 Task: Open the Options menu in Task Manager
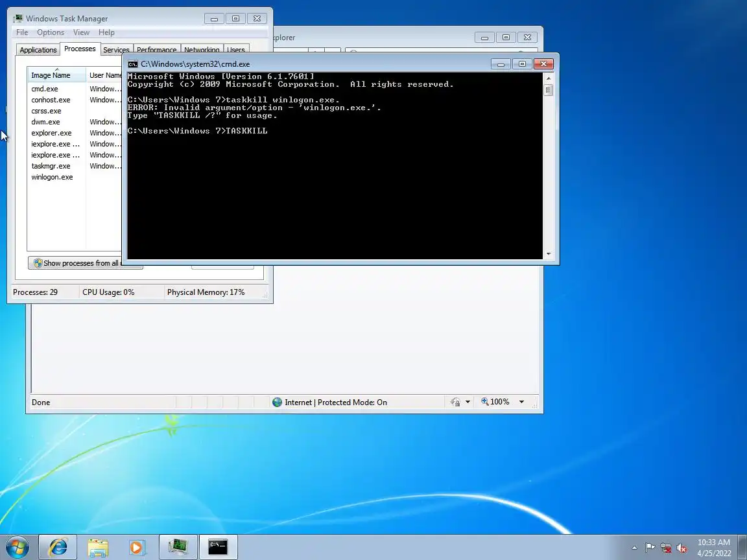pyautogui.click(x=51, y=32)
